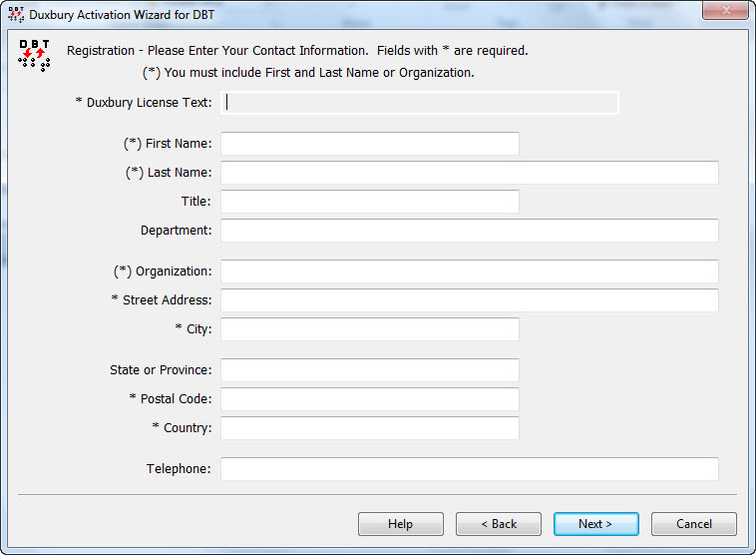Focus the Organization input field
Viewport: 756px width, 555px height.
click(x=470, y=272)
